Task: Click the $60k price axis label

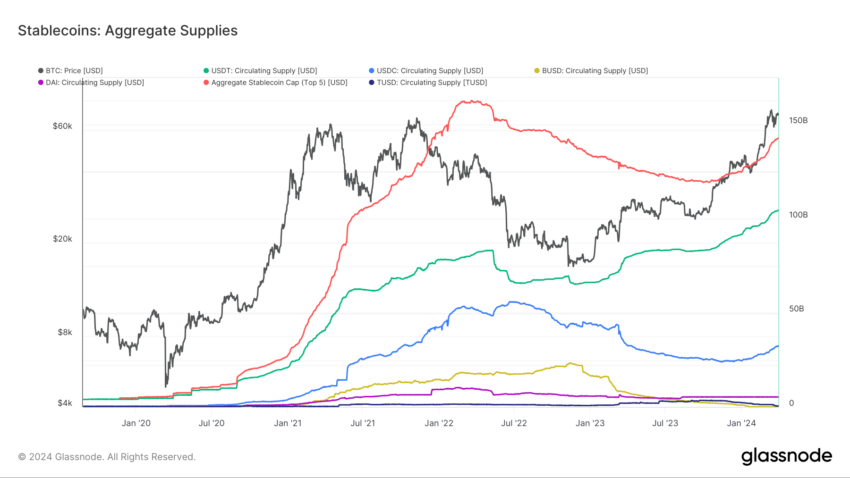Action: (x=62, y=126)
